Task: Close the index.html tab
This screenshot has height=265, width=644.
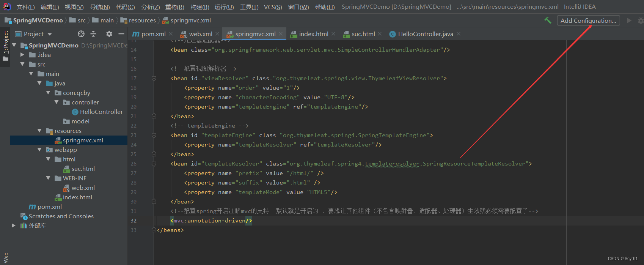Action: point(333,34)
